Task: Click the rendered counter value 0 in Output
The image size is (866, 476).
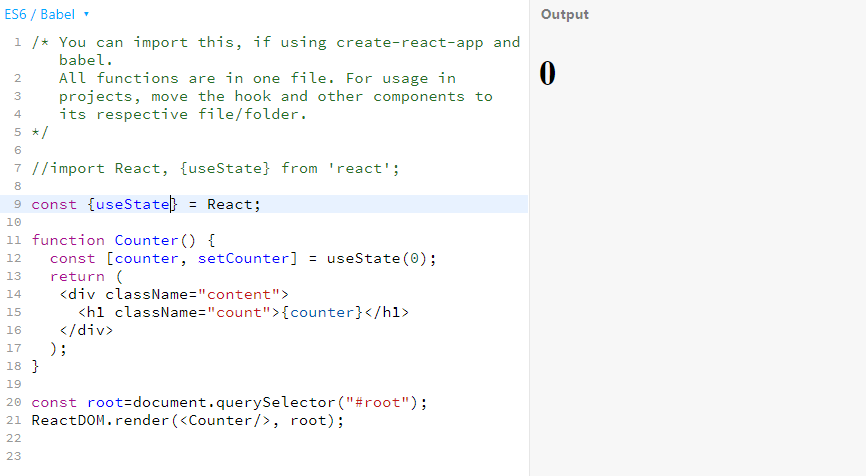Action: tap(547, 73)
